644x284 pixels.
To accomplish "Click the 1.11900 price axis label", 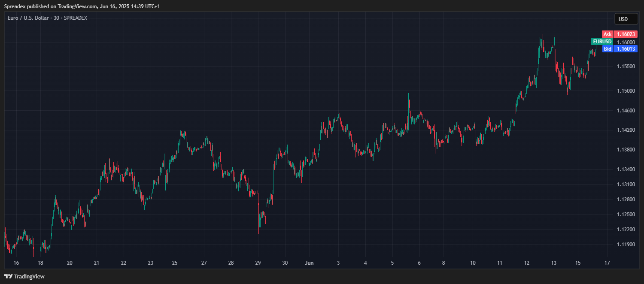I will pyautogui.click(x=626, y=245).
